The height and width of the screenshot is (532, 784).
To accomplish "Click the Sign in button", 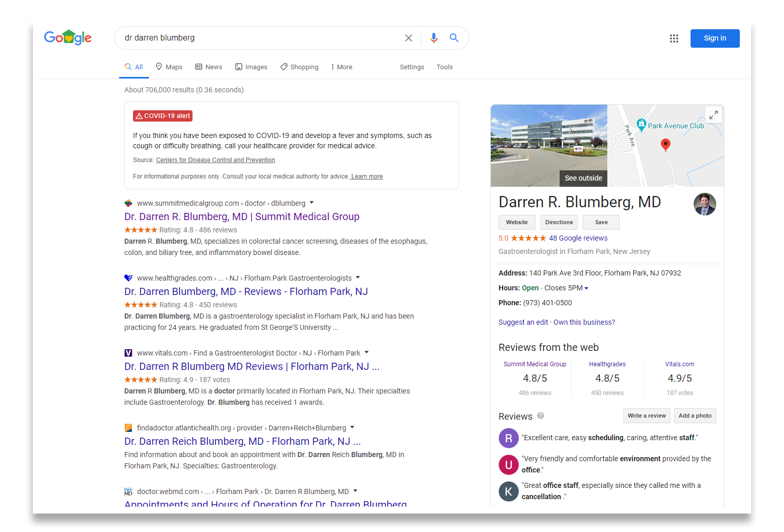I will tap(715, 38).
